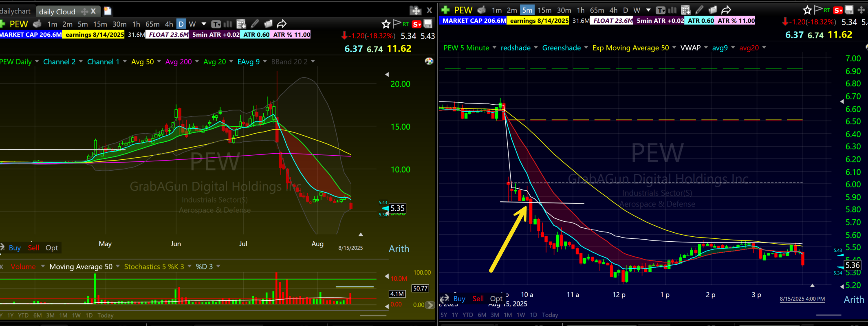Print the daily chart using the printer icon
This screenshot has height=326, width=868.
[37, 24]
